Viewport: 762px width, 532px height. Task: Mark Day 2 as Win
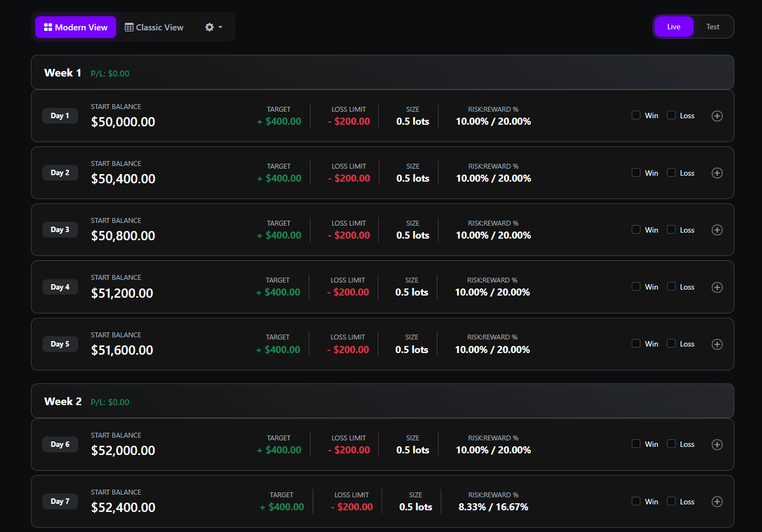636,172
